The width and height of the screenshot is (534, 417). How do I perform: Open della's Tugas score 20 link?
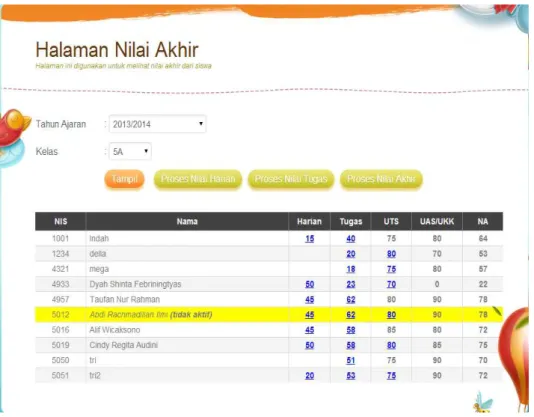351,254
